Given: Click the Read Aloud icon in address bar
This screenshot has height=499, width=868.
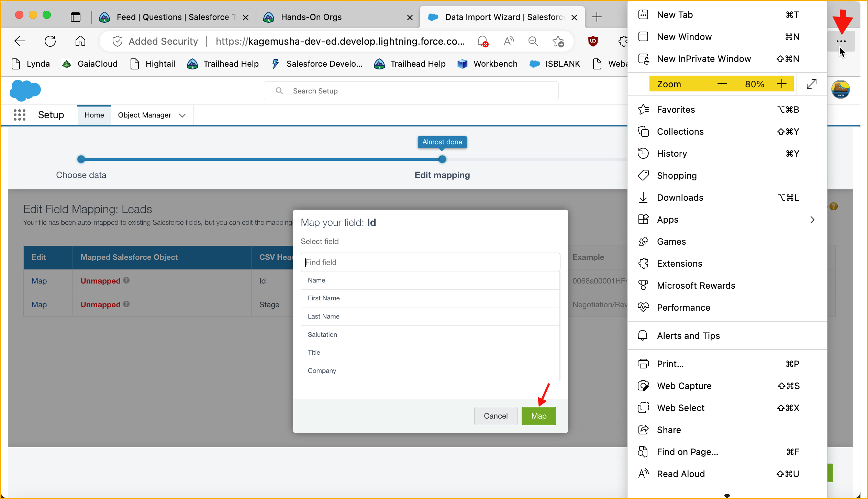Looking at the screenshot, I should coord(509,41).
